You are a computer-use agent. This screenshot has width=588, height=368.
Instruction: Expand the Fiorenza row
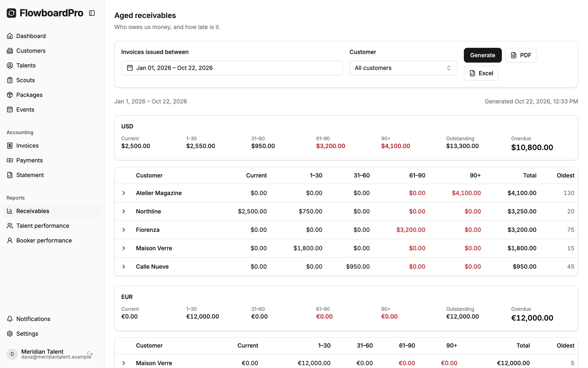pos(124,230)
